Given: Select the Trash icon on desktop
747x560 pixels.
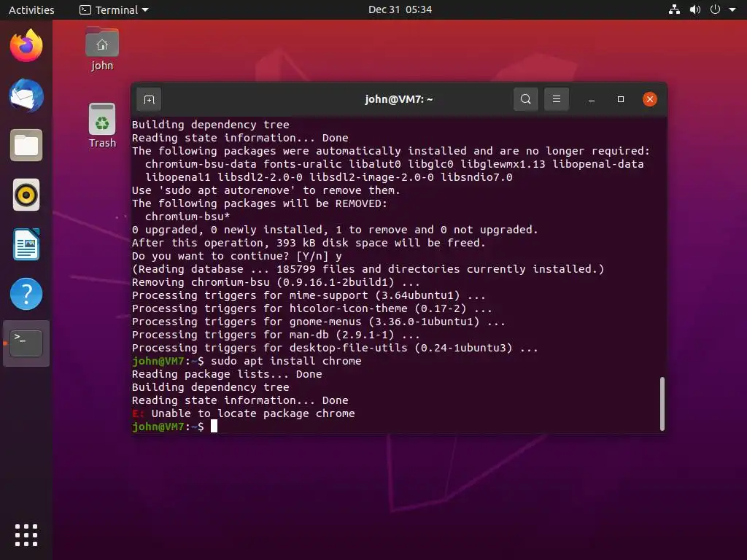Looking at the screenshot, I should [x=102, y=125].
